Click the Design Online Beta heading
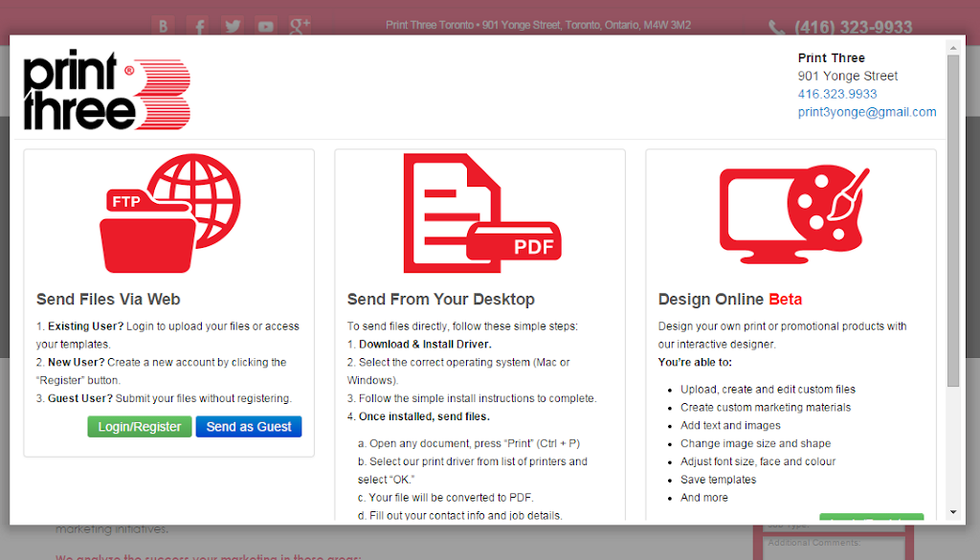 (730, 300)
